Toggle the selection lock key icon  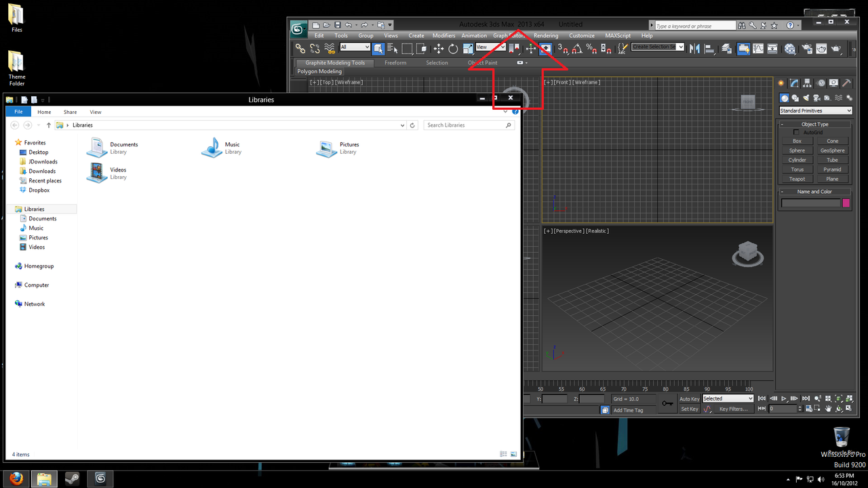coord(667,404)
